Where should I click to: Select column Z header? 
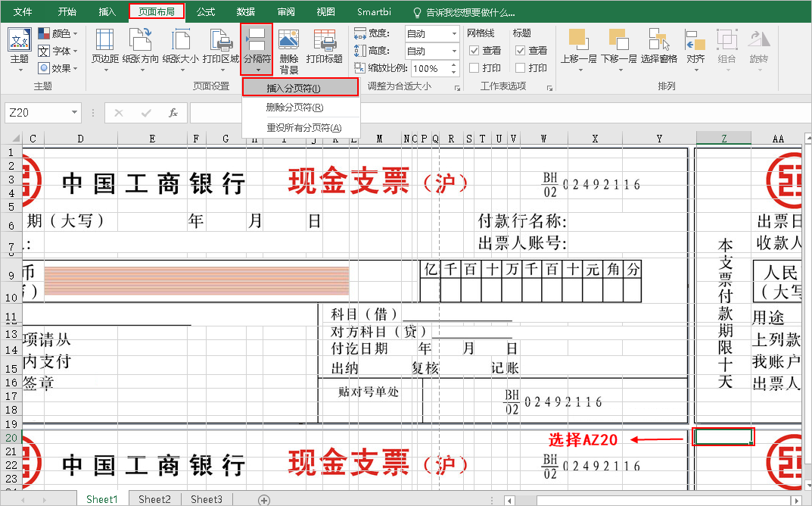(x=723, y=139)
